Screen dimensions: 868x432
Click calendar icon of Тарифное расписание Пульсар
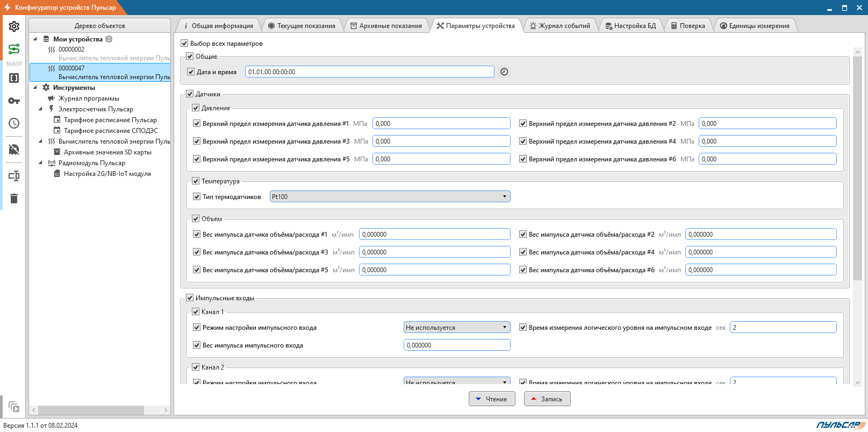tap(57, 119)
